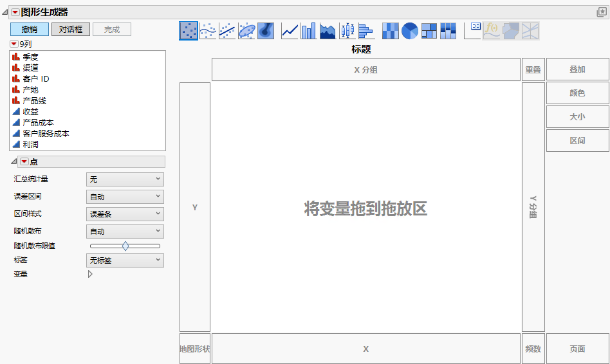Select the Line chart element icon

[x=290, y=31]
